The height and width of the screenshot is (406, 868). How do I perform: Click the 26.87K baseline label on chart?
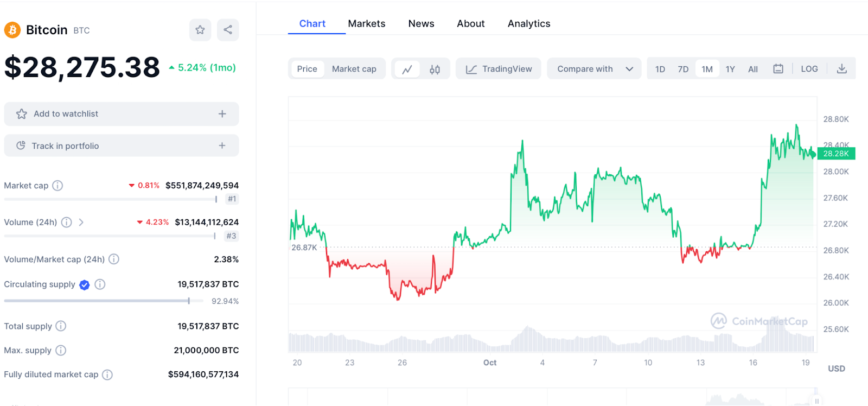click(304, 248)
